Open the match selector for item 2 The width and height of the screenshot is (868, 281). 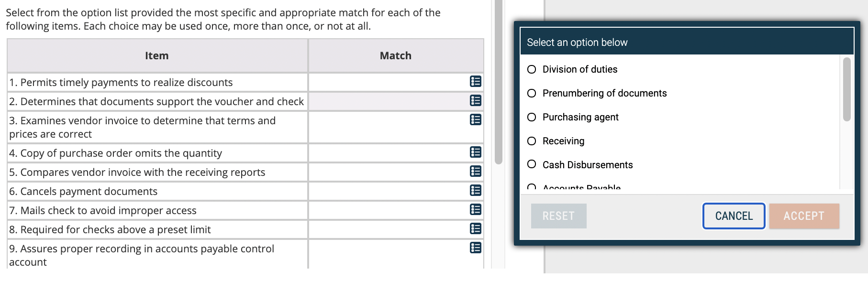474,101
